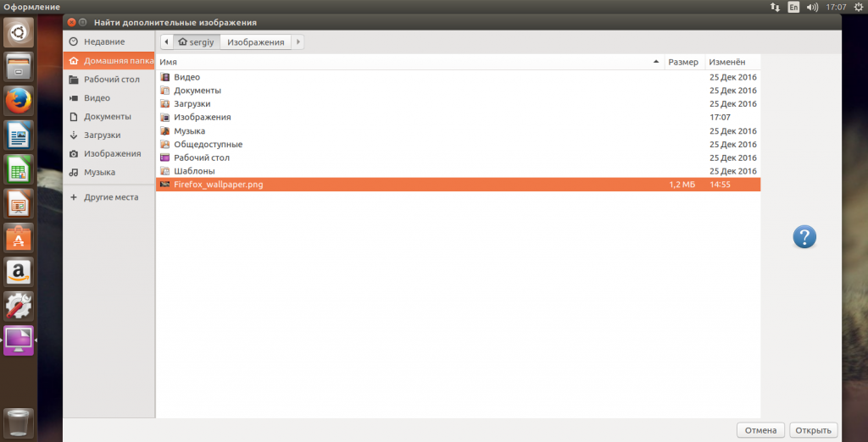Image resolution: width=868 pixels, height=442 pixels.
Task: Click the sergiy home path button
Action: [x=196, y=41]
